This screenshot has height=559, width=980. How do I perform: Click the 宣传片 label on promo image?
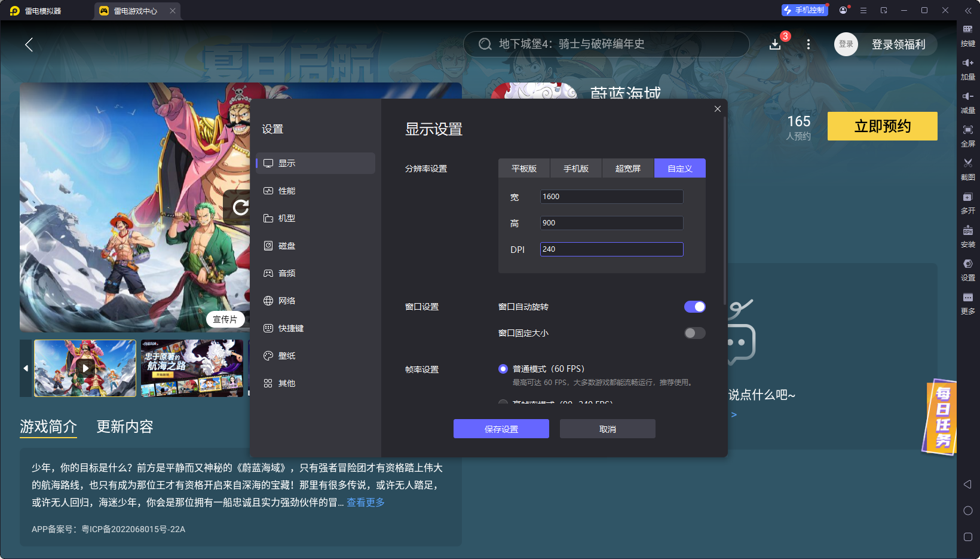[225, 319]
